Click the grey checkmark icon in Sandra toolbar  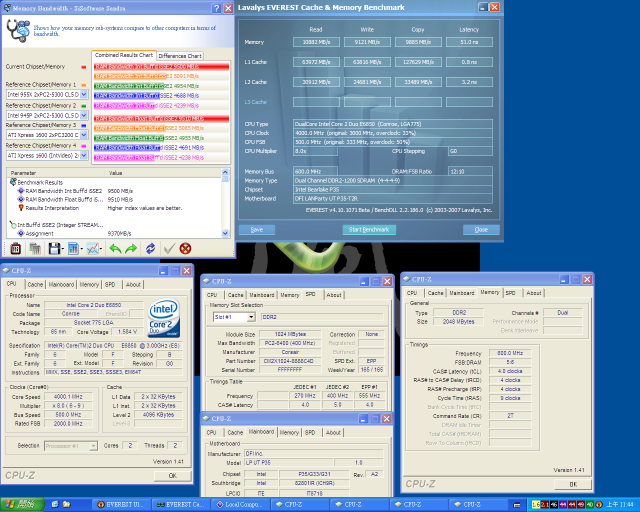169,248
